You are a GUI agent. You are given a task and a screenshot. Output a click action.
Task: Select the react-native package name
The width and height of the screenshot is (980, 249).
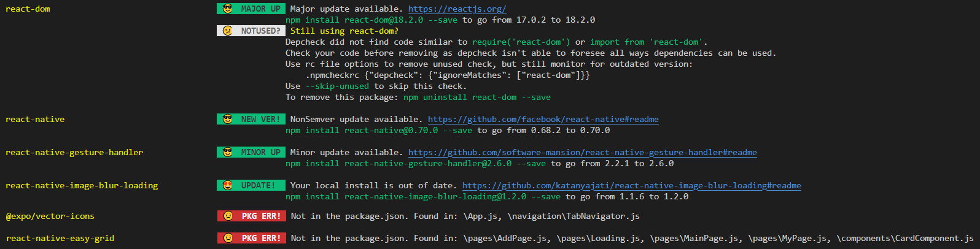[x=35, y=120]
